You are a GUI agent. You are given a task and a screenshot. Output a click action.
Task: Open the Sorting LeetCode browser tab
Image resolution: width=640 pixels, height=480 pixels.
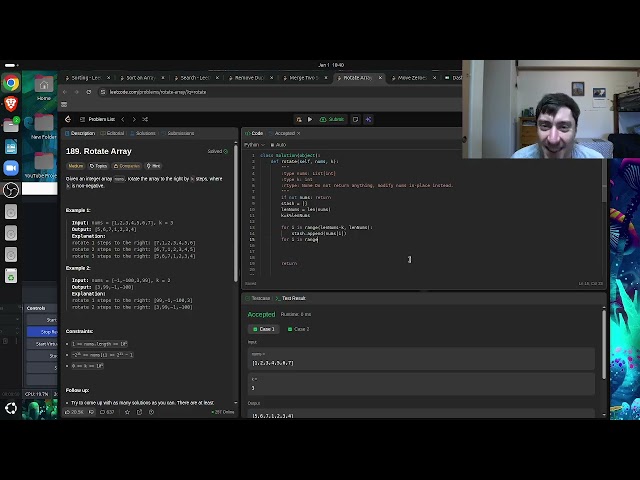(86, 78)
